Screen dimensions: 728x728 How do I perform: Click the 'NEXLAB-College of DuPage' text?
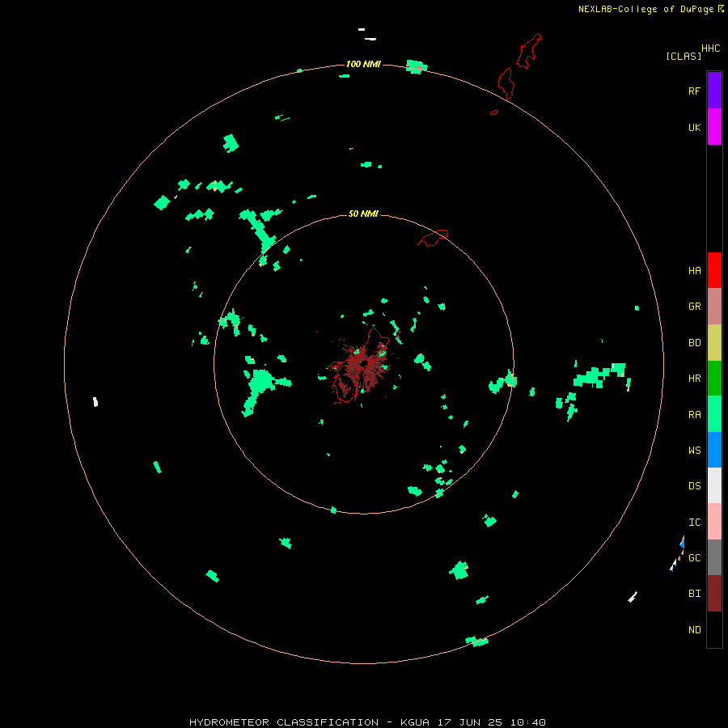pos(645,9)
